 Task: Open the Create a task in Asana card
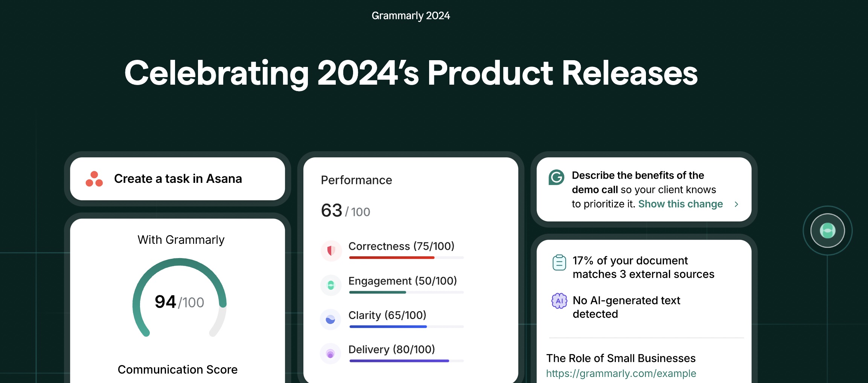click(x=177, y=179)
